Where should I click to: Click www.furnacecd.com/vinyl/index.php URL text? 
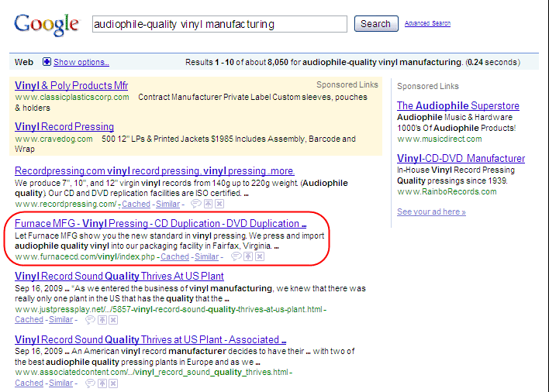pos(85,256)
